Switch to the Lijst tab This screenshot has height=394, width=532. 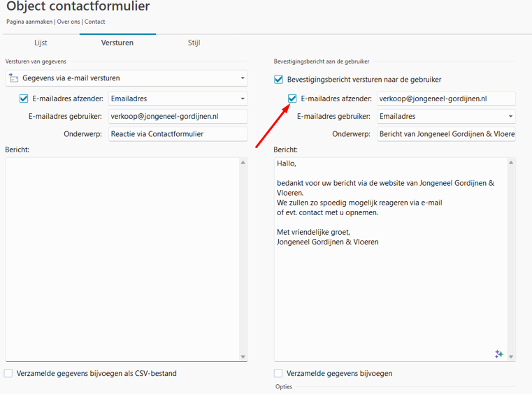click(41, 43)
